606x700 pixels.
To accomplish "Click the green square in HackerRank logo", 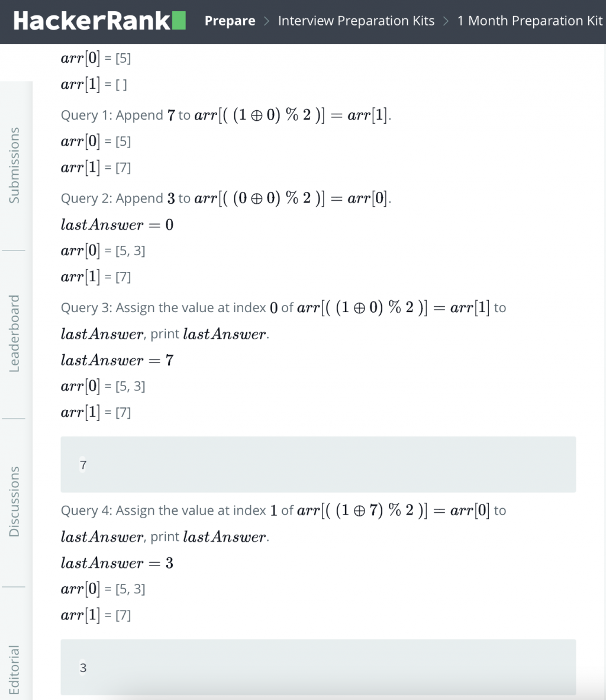I will (179, 21).
